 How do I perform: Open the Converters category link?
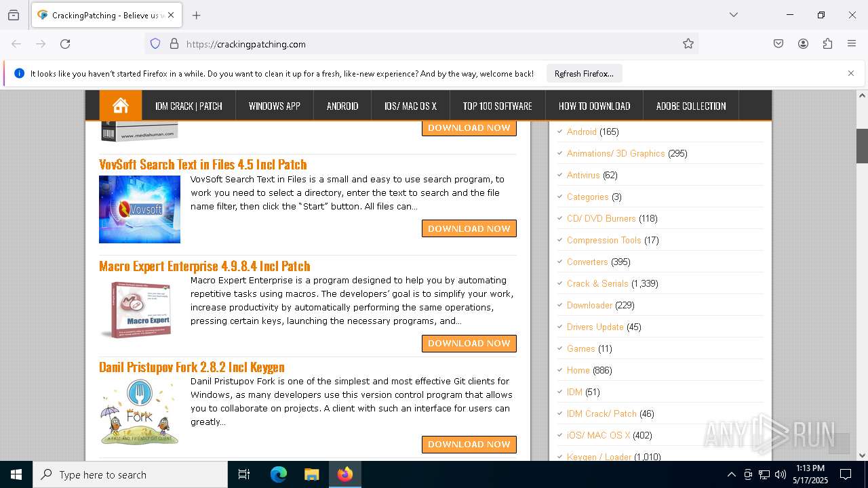[x=587, y=262]
